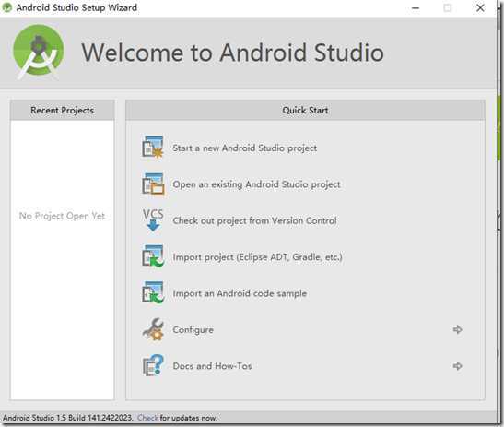Click the Import project Eclipse ADT icon
This screenshot has width=504, height=427.
point(153,256)
